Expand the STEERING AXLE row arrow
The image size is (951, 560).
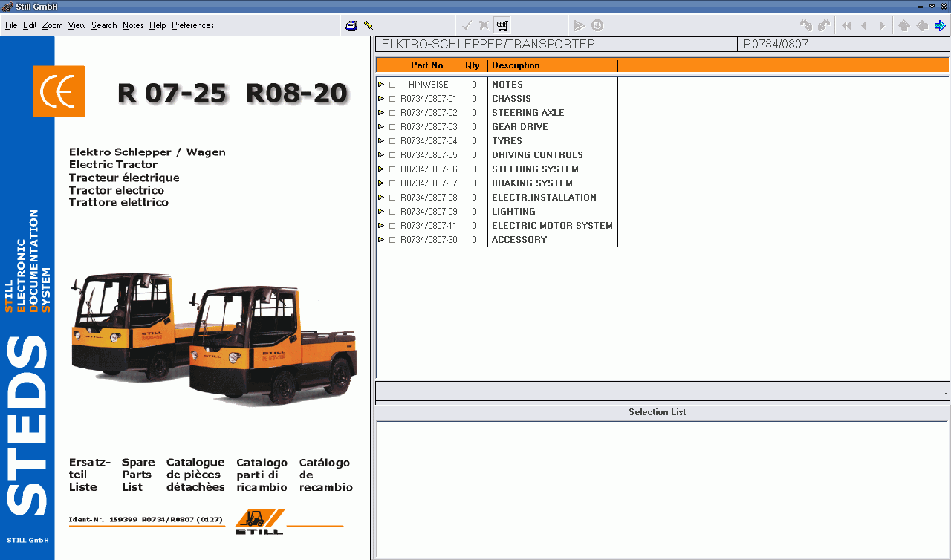coord(381,113)
